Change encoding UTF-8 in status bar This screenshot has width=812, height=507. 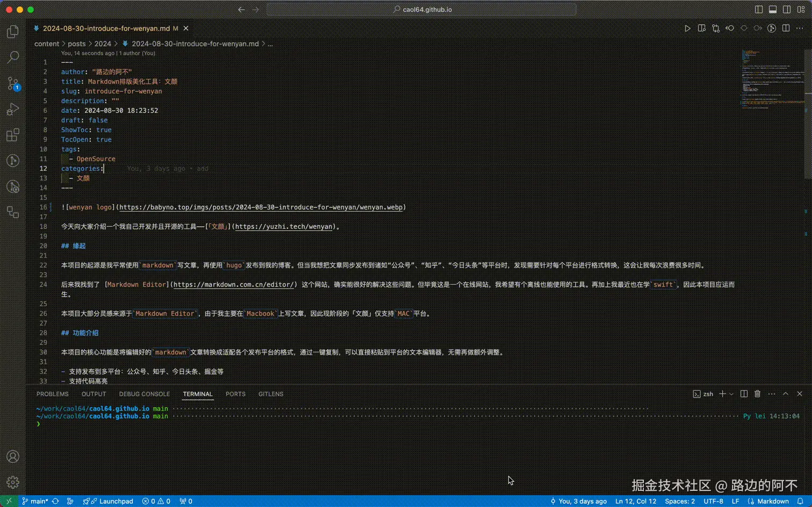tap(713, 501)
